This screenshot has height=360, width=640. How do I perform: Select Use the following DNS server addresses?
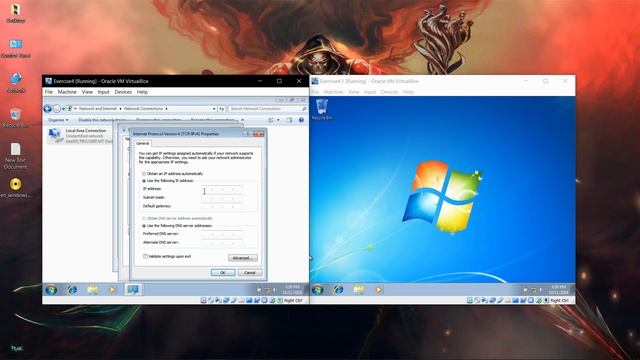coord(177,226)
